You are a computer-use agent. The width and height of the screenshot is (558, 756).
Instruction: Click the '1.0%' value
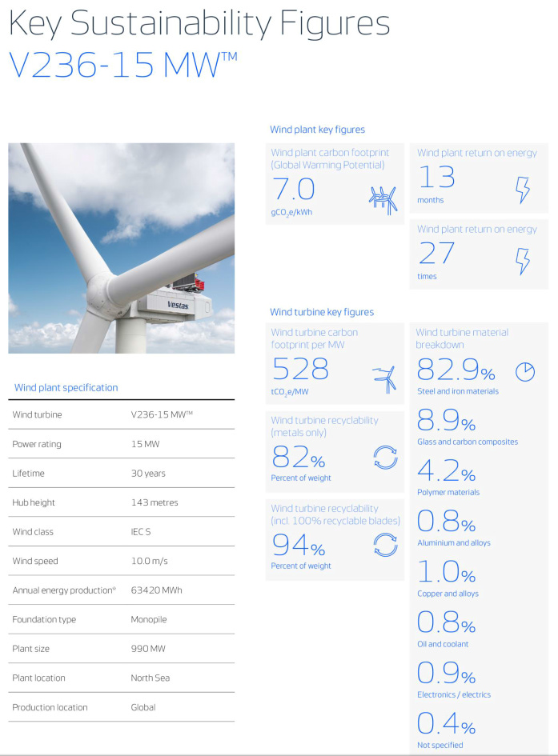[447, 572]
